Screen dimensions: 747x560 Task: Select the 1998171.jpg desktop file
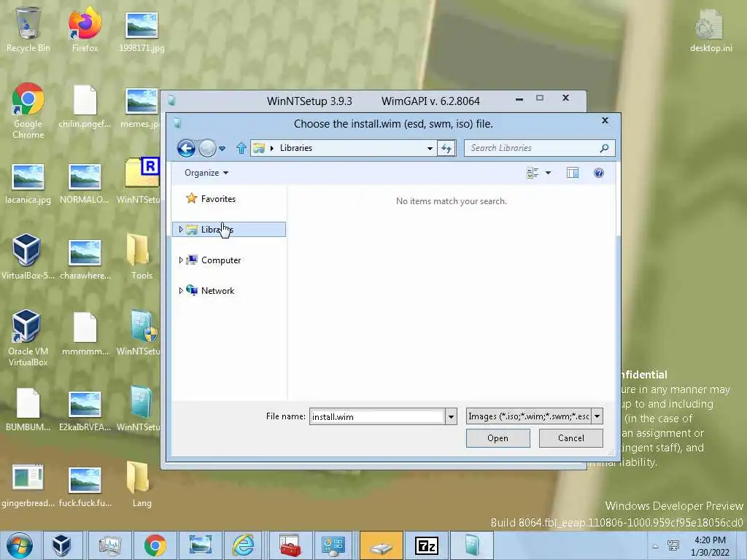pos(142,31)
